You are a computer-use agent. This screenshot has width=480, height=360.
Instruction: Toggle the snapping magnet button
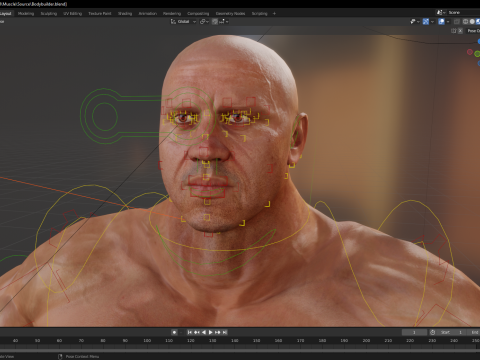pyautogui.click(x=215, y=21)
